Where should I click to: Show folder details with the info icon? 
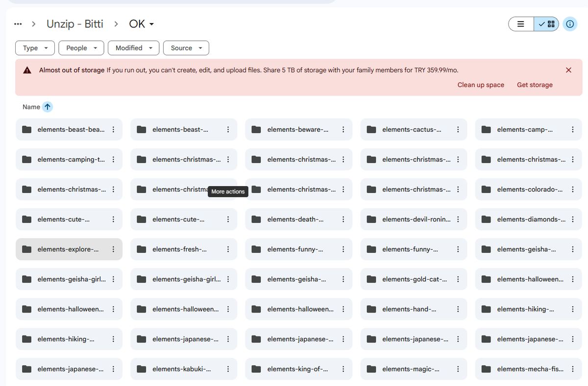click(569, 24)
